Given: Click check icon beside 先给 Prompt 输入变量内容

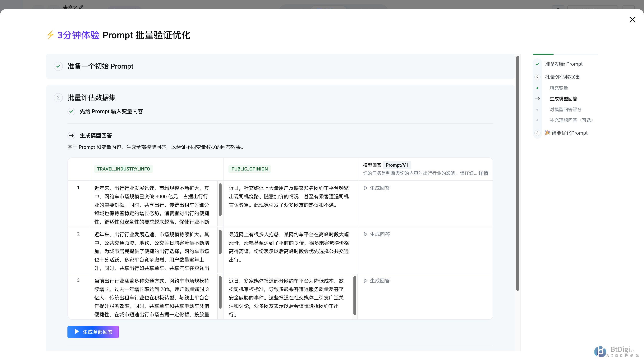Looking at the screenshot, I should tap(71, 111).
